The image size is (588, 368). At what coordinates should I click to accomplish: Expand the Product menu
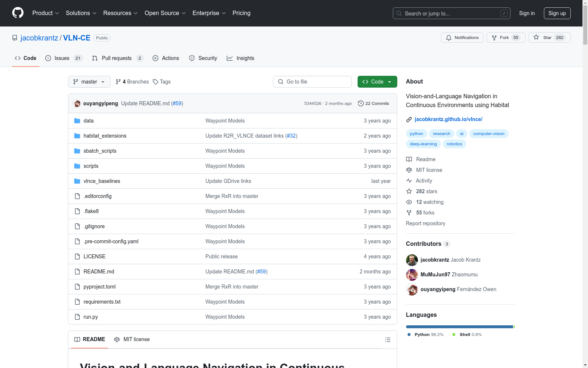pos(46,13)
